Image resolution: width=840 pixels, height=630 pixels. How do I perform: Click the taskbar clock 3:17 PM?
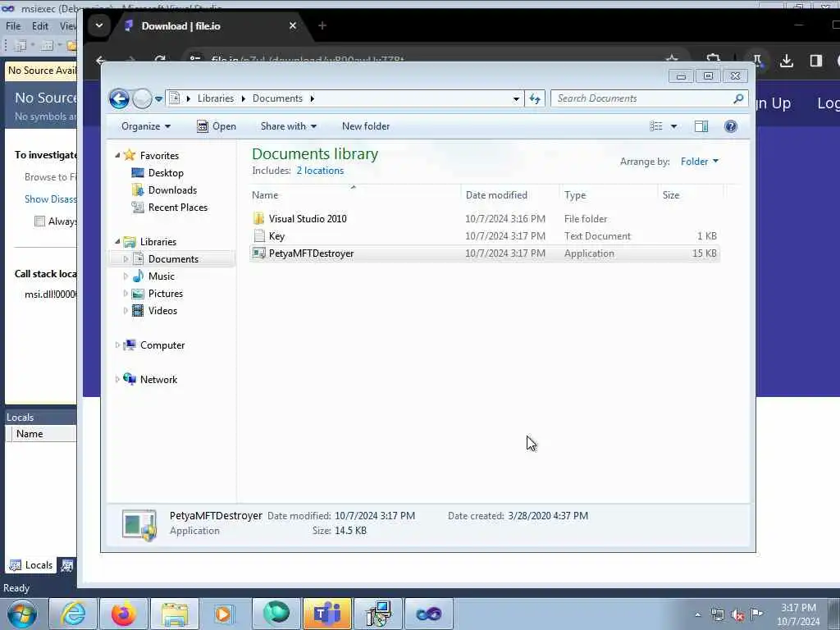click(798, 608)
